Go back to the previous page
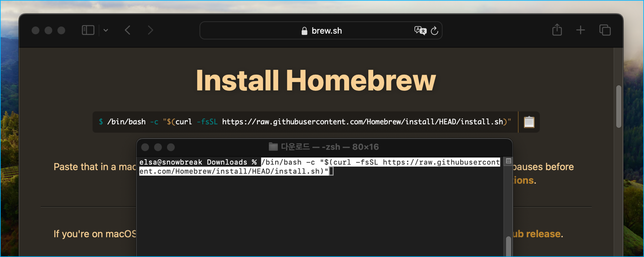 (128, 30)
